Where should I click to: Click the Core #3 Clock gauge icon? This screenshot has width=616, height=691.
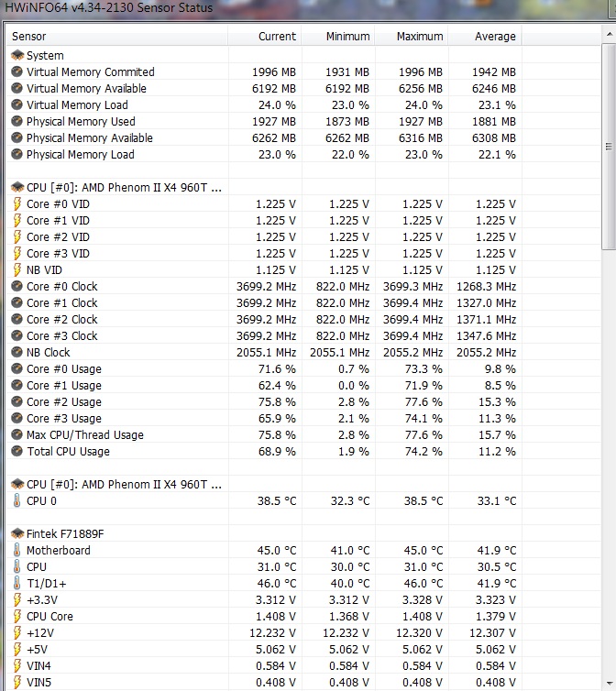pos(16,335)
